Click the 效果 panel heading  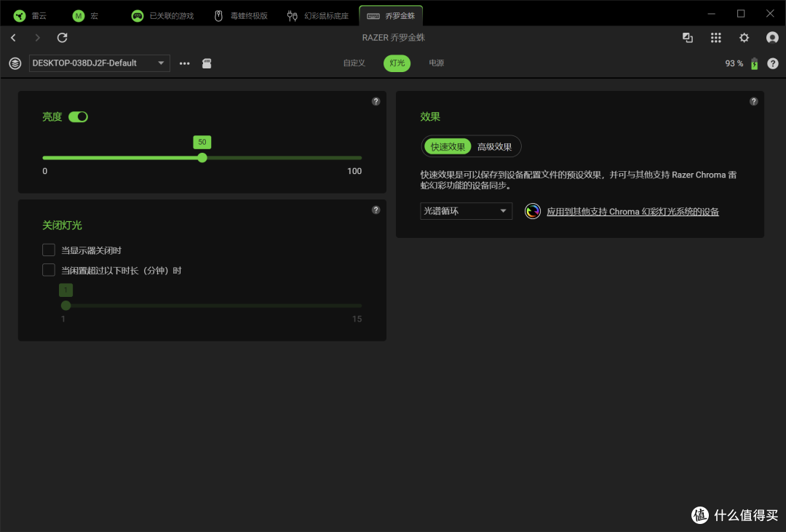430,117
